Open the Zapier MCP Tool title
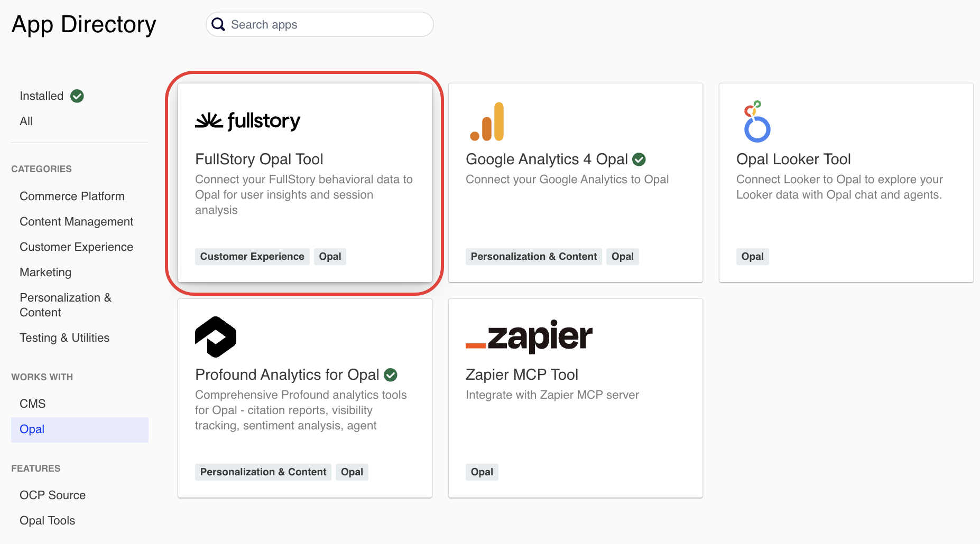The image size is (980, 544). 522,374
